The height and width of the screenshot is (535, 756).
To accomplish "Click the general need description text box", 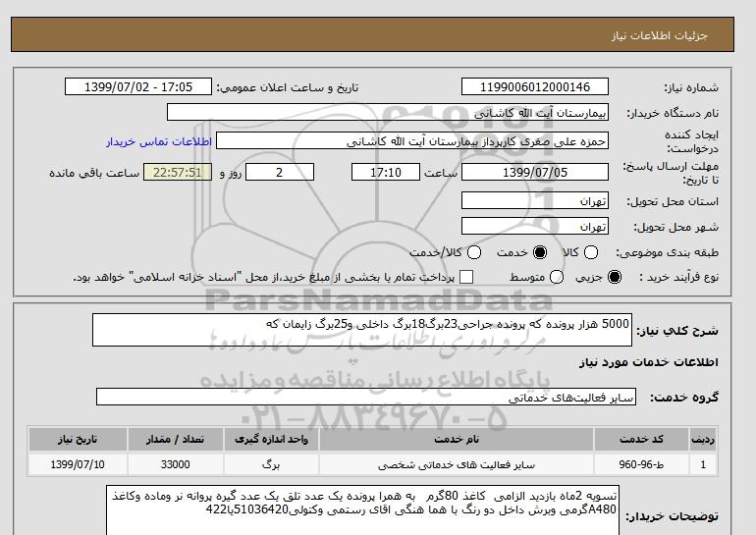I will point(362,330).
